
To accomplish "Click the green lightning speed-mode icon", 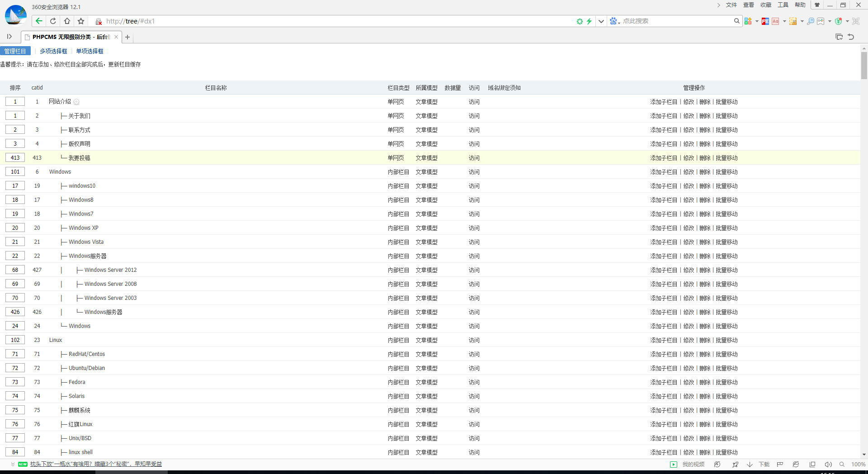I will 589,21.
